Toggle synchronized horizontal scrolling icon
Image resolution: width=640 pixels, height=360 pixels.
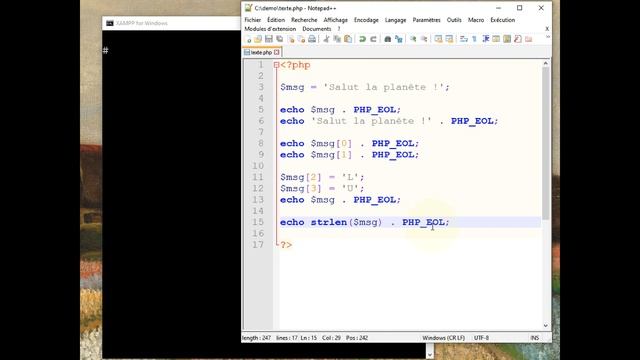click(449, 39)
